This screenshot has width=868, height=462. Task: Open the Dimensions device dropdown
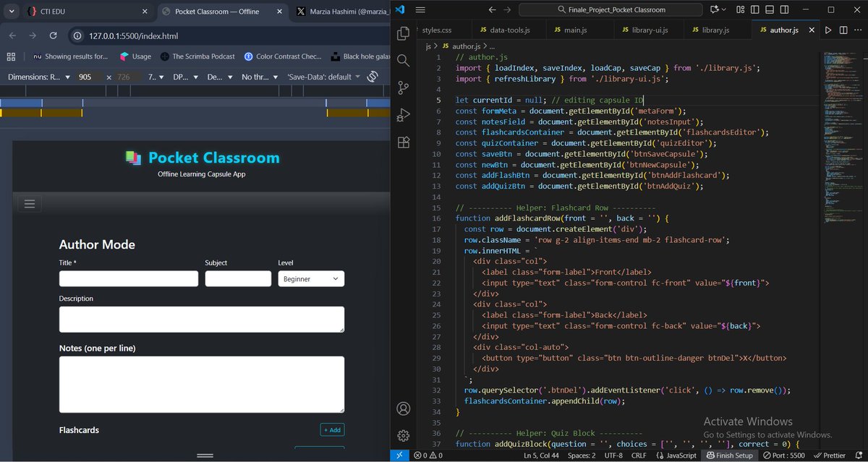point(39,77)
